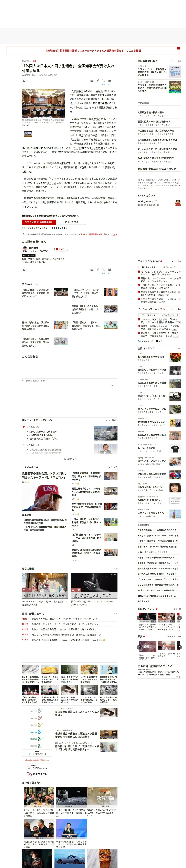Open ニュースの要点へ link
The width and height of the screenshot is (186, 868).
[x=110, y=421]
